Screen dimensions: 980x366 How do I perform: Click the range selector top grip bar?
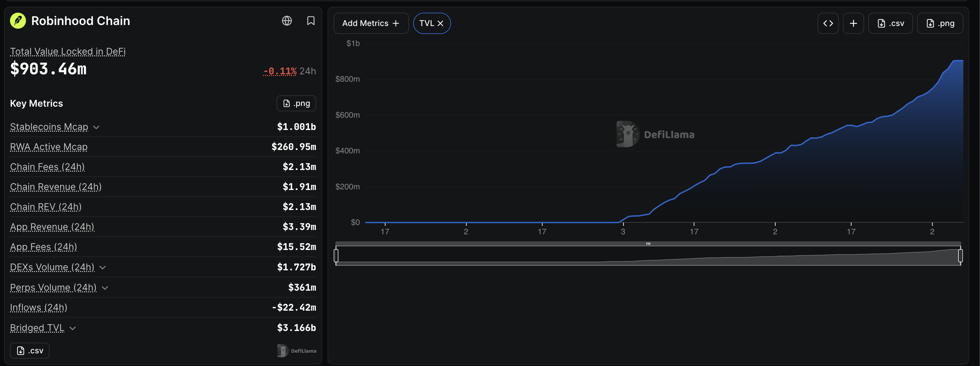(648, 243)
